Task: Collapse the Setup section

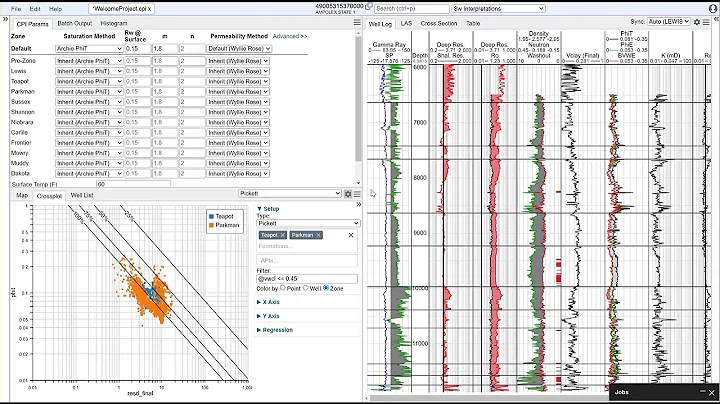Action: pyautogui.click(x=268, y=209)
